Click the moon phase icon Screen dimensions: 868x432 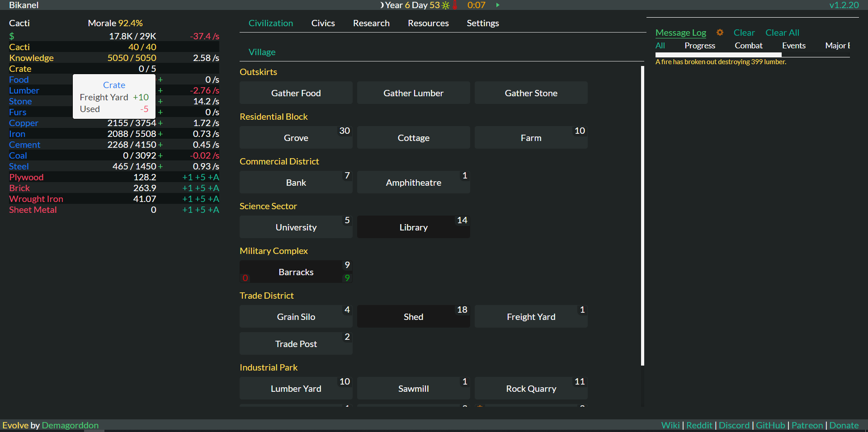382,5
